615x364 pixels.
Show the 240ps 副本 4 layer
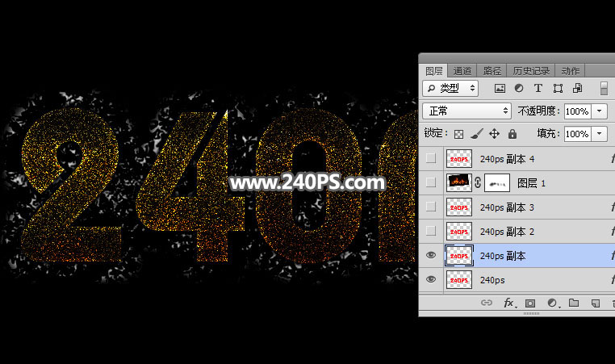click(431, 158)
